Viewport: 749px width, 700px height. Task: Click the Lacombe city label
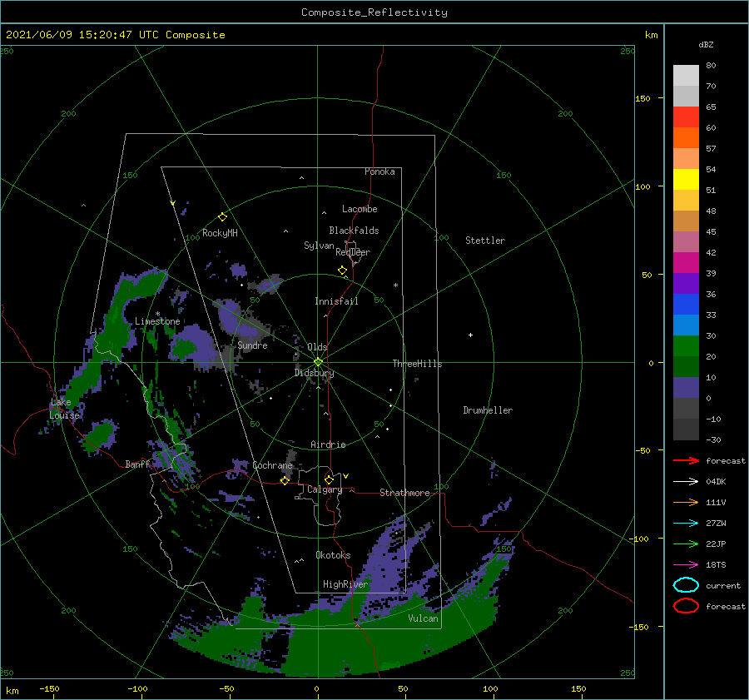360,209
